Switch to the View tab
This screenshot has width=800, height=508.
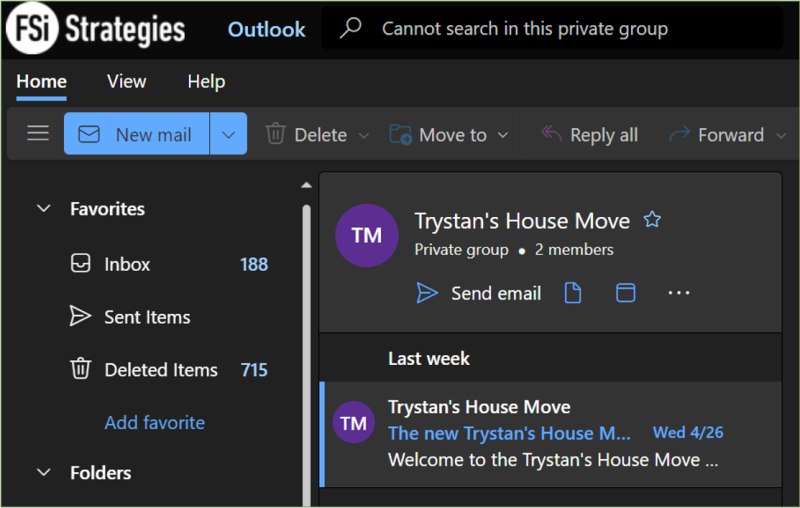(127, 82)
